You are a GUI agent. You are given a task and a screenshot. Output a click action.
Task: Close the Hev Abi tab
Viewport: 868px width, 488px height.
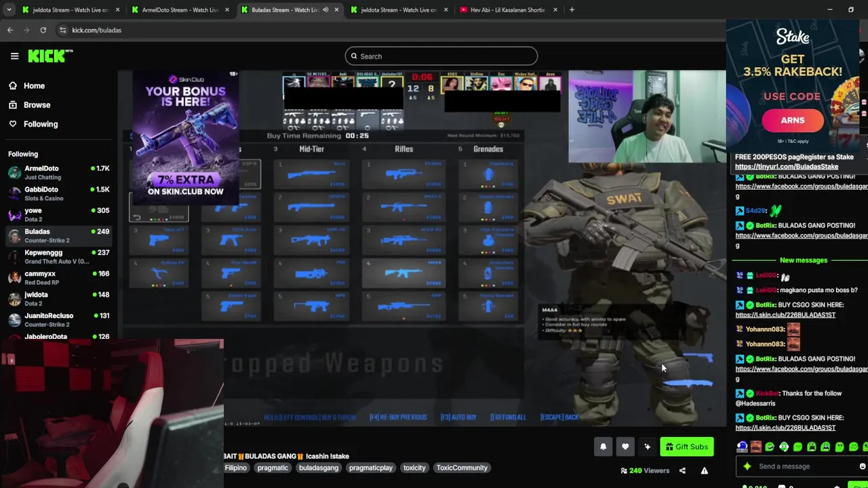tap(555, 9)
